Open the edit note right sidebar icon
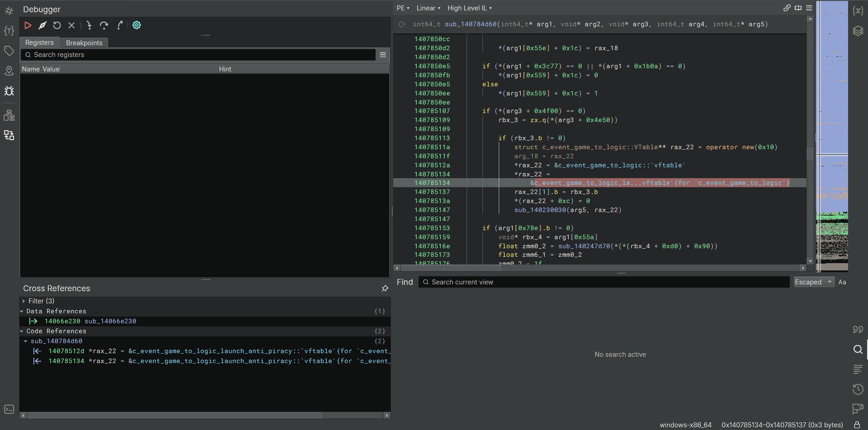Viewport: 868px width, 430px height. (858, 409)
